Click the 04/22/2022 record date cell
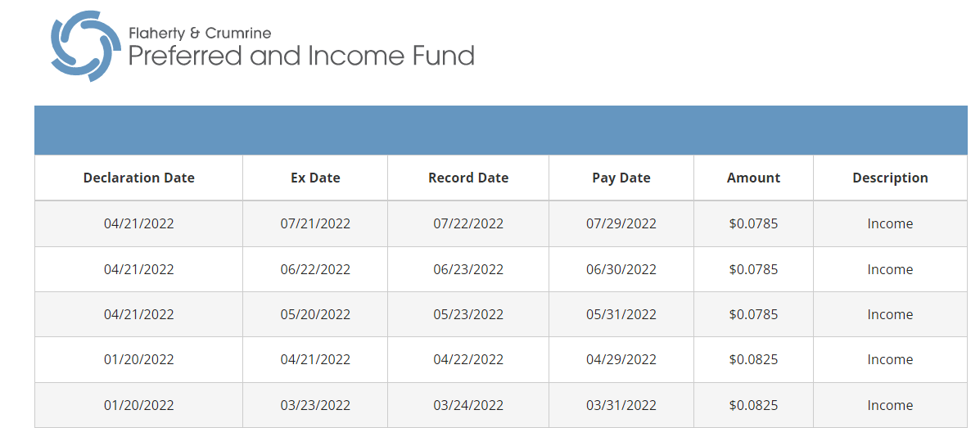This screenshot has height=428, width=980. click(468, 359)
